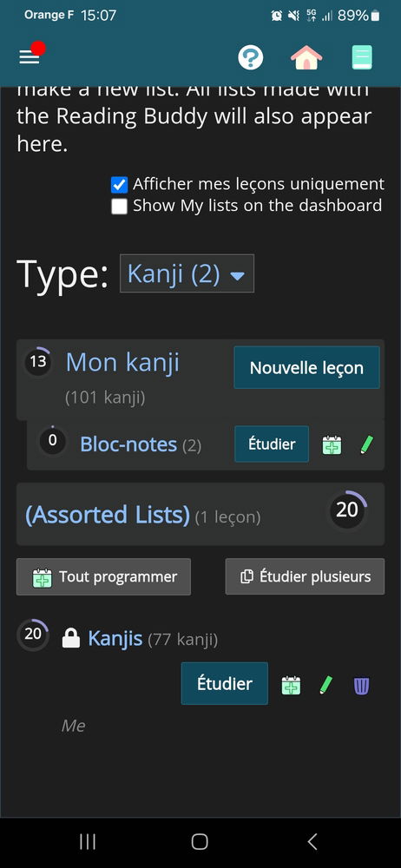401x868 pixels.
Task: Tap the question mark help icon
Action: (x=250, y=57)
